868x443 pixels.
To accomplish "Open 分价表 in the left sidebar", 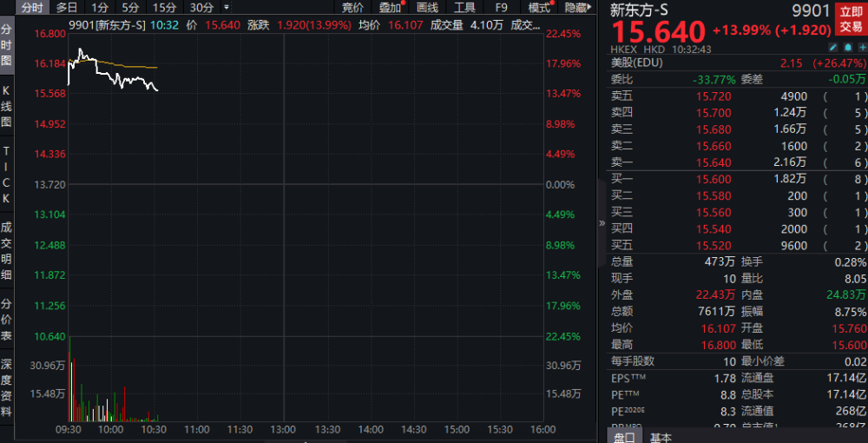I will (6, 319).
